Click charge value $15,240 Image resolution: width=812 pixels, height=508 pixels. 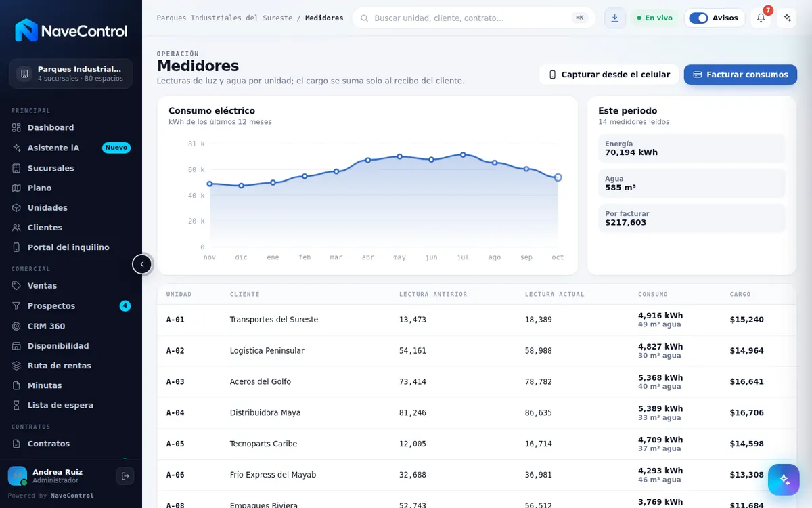coord(747,320)
